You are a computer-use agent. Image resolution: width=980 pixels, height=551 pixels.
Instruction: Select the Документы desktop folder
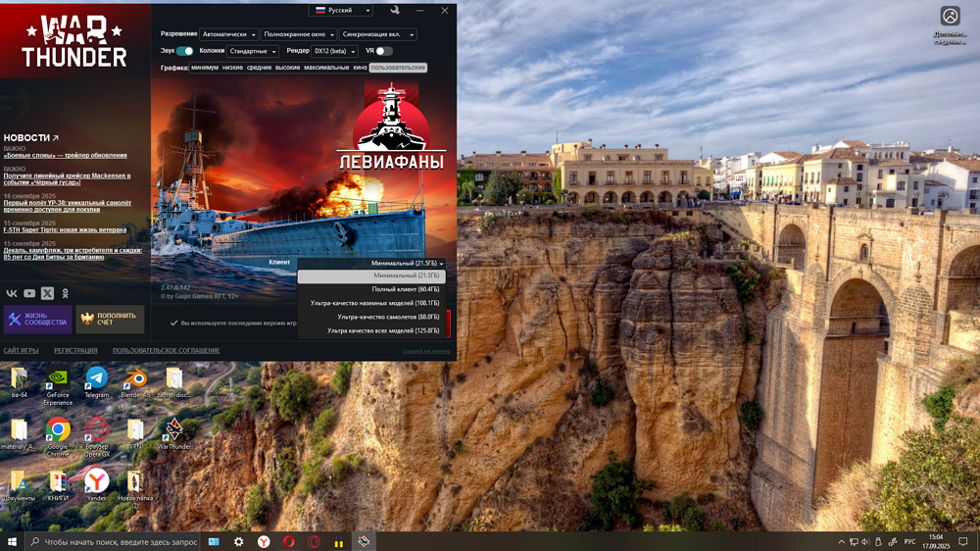coord(19,485)
